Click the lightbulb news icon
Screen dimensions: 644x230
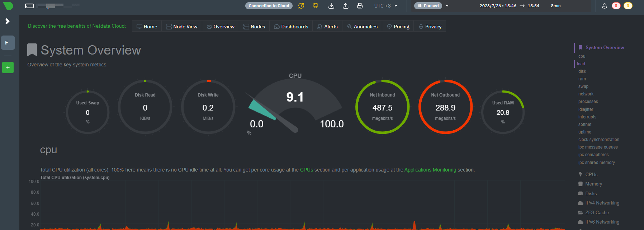(x=316, y=6)
